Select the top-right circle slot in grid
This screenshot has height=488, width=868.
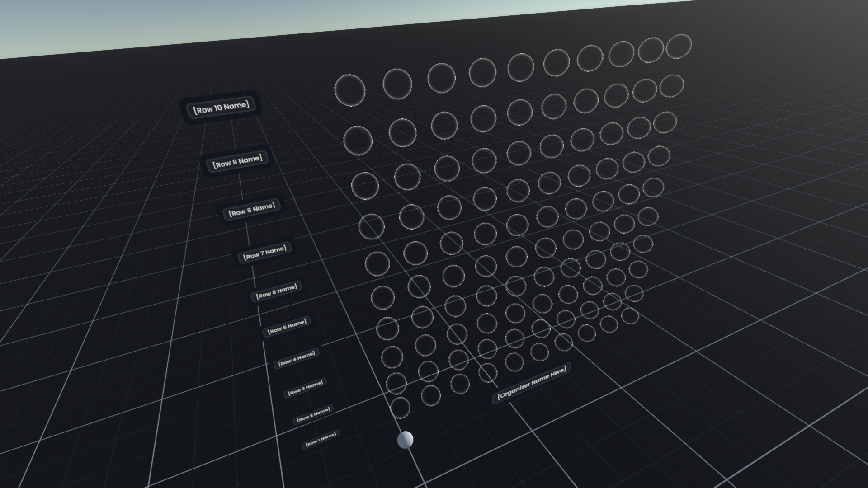679,47
